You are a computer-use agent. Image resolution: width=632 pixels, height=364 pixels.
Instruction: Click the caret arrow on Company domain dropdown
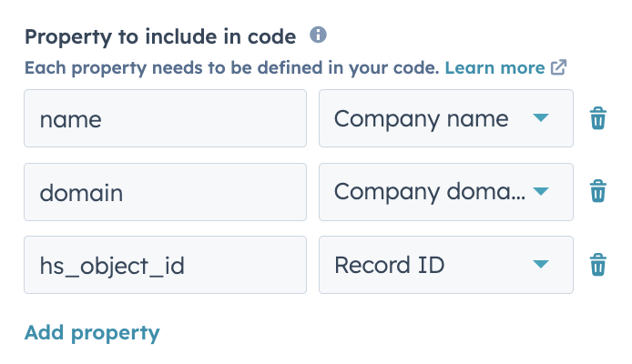(x=541, y=192)
